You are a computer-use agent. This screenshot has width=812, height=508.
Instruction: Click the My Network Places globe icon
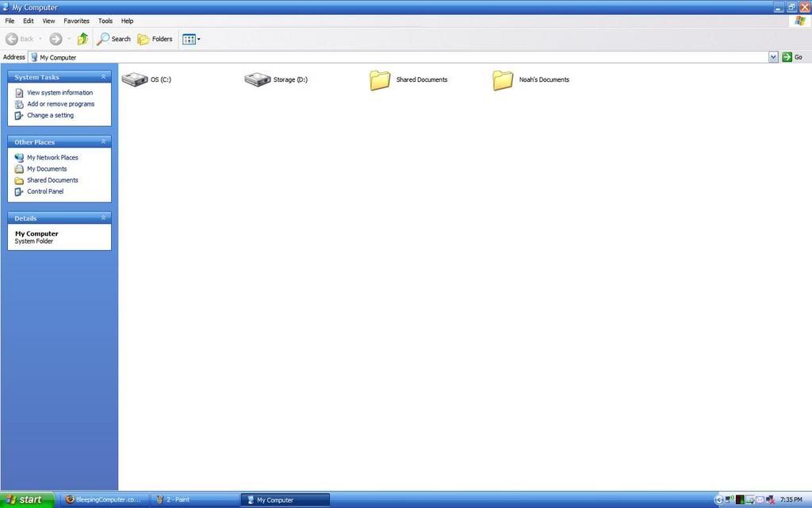click(19, 158)
